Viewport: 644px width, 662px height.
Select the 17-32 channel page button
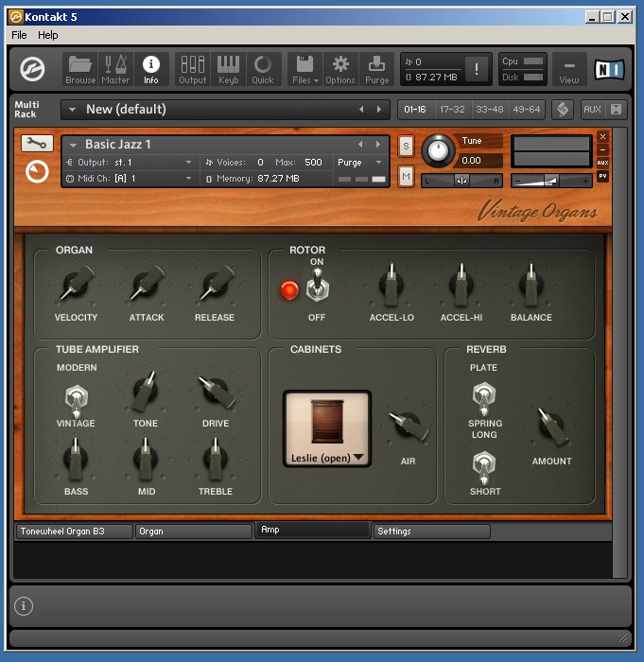[x=452, y=110]
